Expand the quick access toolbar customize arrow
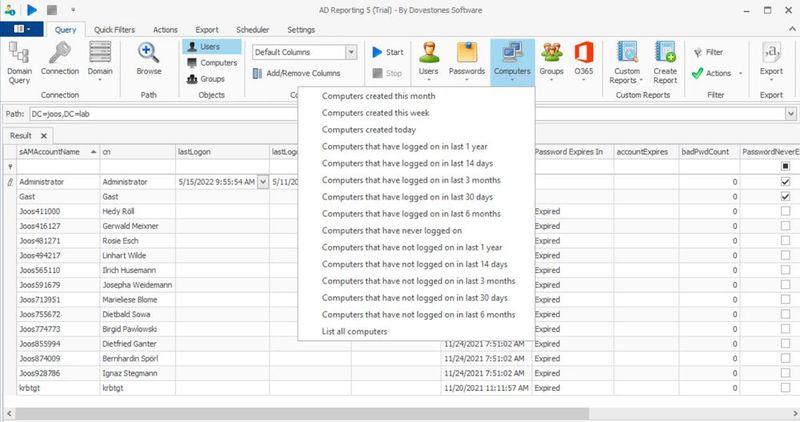The height and width of the screenshot is (422, 800). (73, 10)
